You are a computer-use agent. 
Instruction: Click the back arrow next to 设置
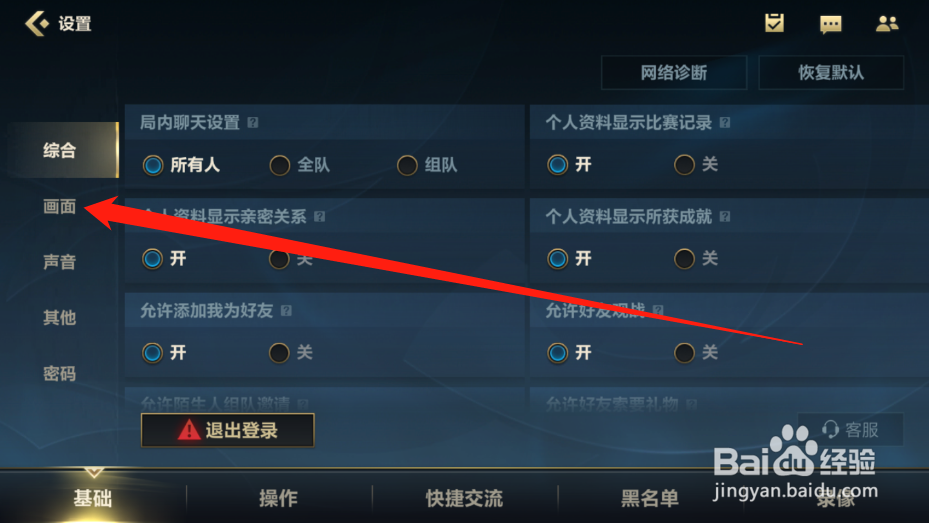[37, 24]
